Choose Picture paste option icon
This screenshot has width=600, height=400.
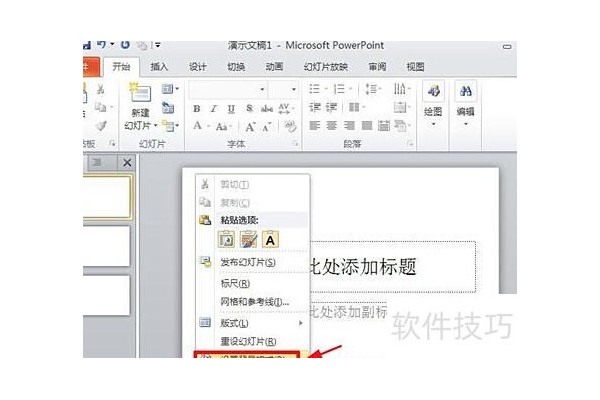[248, 239]
